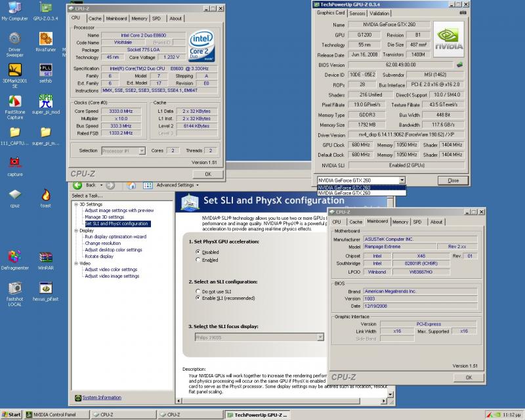Open the System Information link
Viewport: 525px width, 420px height.
102,398
